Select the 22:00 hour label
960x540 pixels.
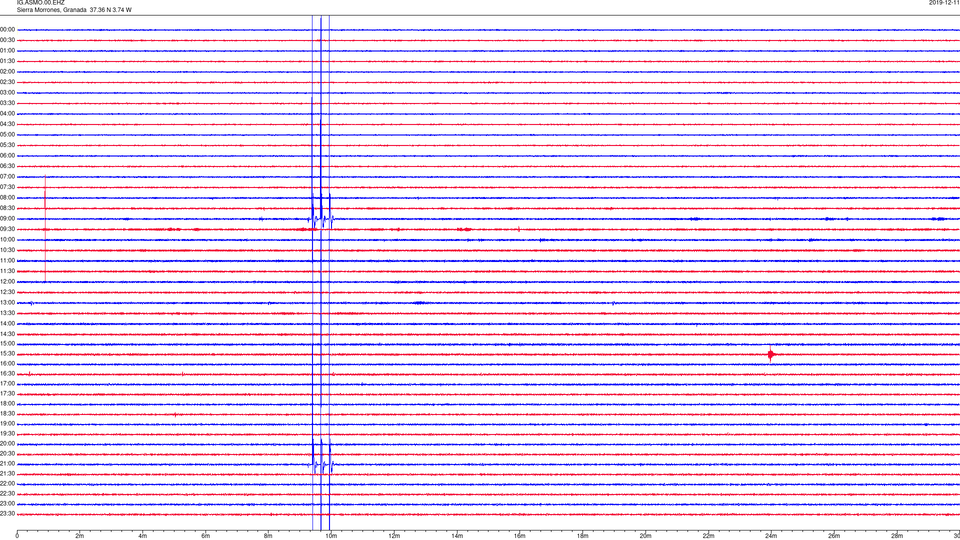pyautogui.click(x=7, y=484)
